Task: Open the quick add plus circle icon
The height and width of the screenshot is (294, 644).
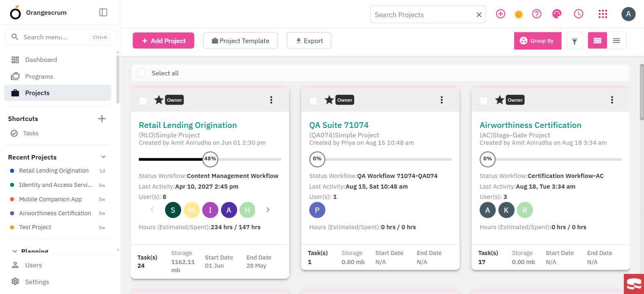Action: click(x=500, y=14)
